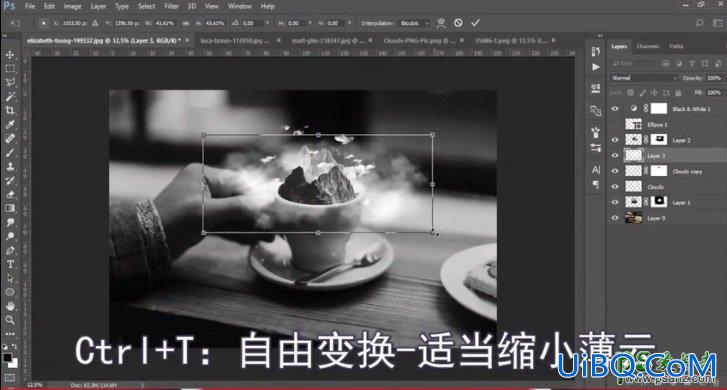Switch to the Channels tab

(648, 46)
